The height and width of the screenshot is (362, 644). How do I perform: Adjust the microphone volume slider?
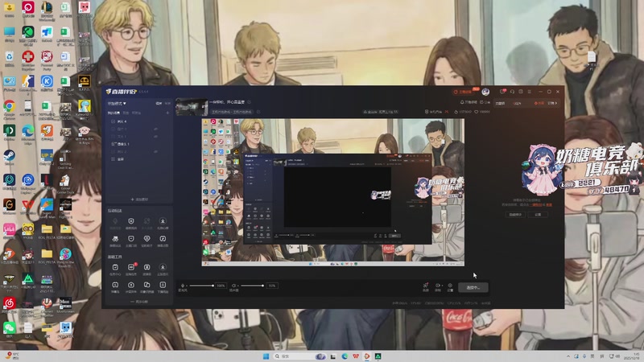[201, 286]
